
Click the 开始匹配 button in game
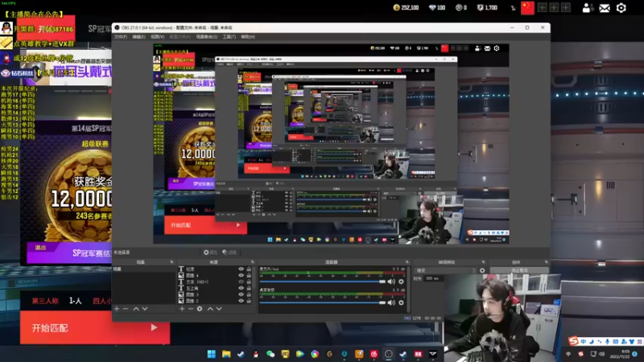(95, 327)
